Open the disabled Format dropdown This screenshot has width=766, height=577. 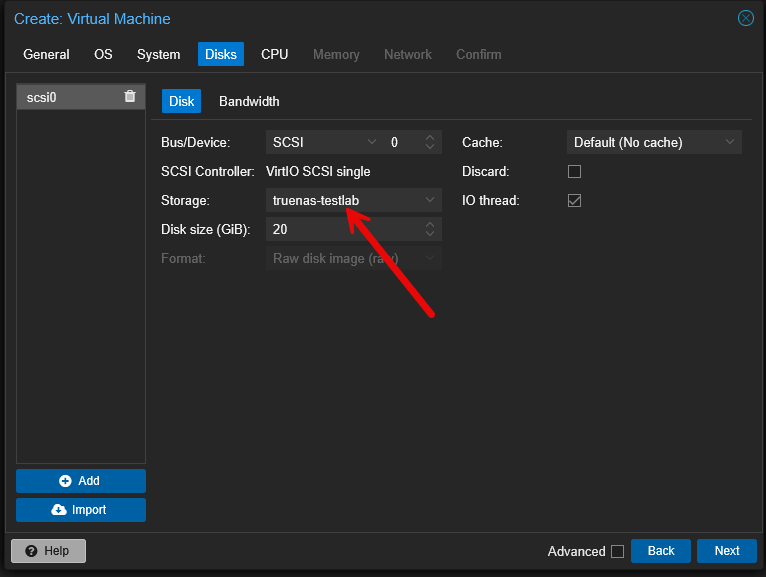pos(429,257)
